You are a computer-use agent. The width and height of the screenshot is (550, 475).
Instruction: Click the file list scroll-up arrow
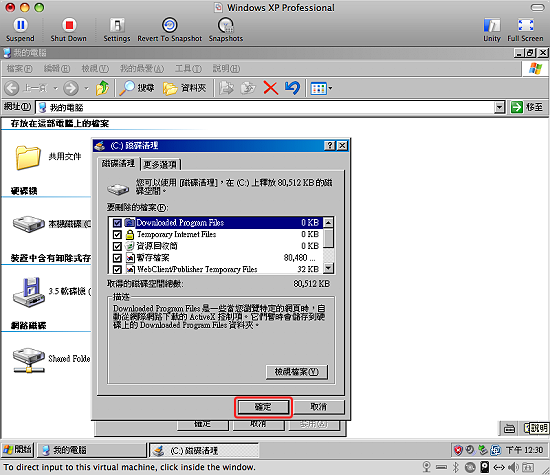pyautogui.click(x=328, y=222)
